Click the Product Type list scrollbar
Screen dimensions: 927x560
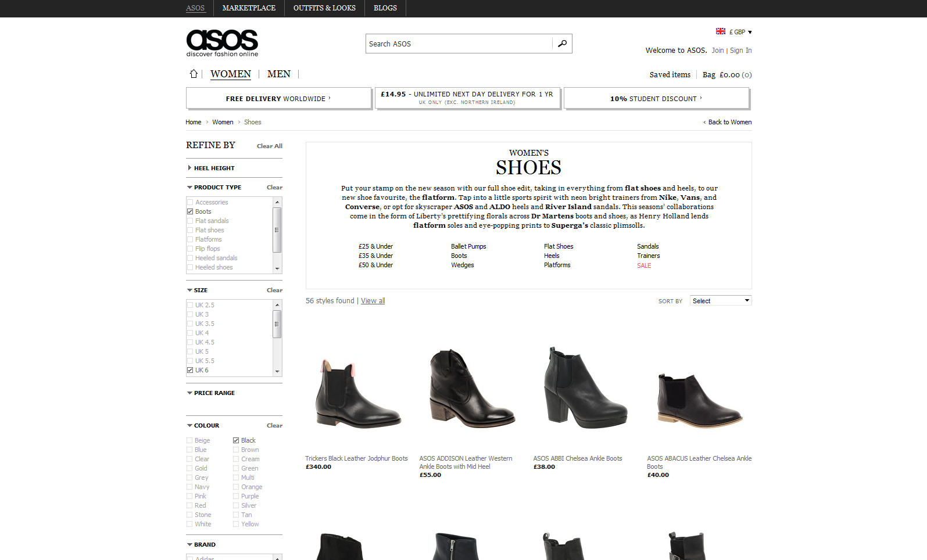[x=277, y=230]
